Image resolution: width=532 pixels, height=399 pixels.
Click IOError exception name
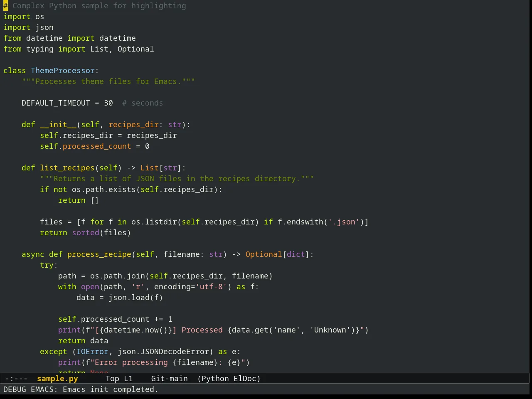[x=92, y=352]
